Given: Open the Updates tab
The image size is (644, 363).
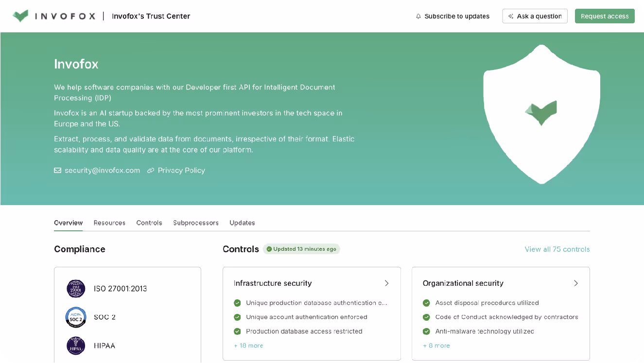Looking at the screenshot, I should point(242,223).
